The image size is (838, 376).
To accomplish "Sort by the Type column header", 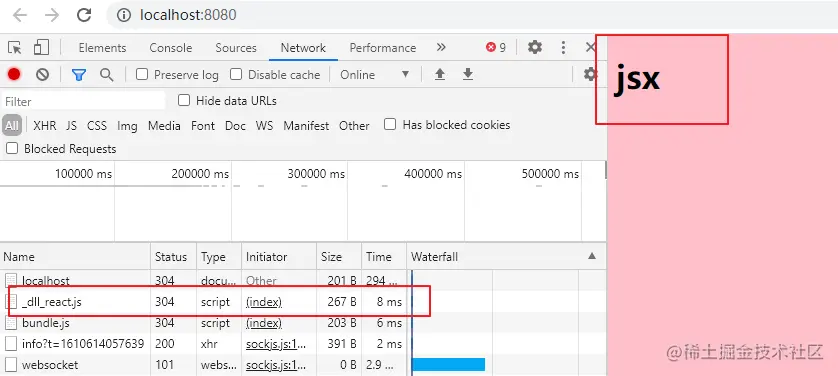I will (219, 257).
